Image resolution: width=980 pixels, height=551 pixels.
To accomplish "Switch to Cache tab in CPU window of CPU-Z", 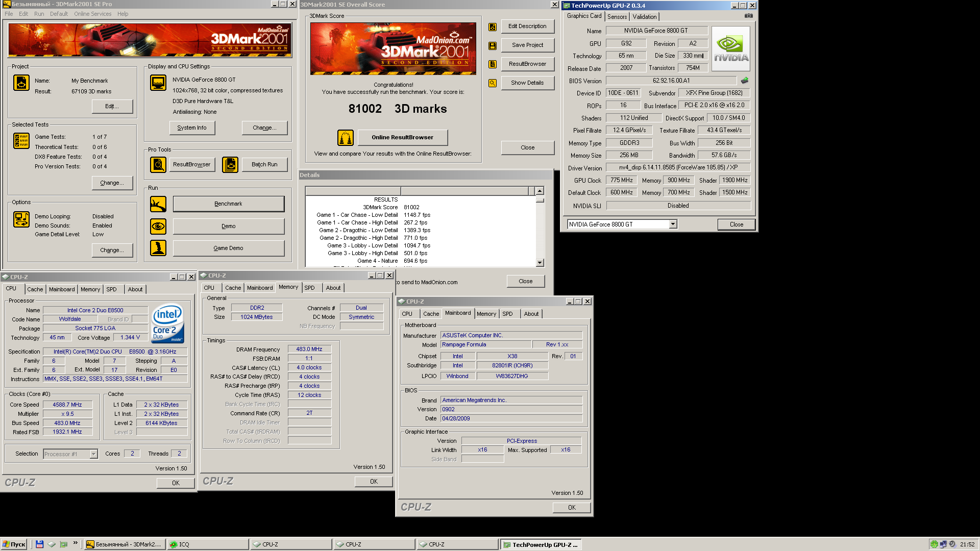I will 35,289.
